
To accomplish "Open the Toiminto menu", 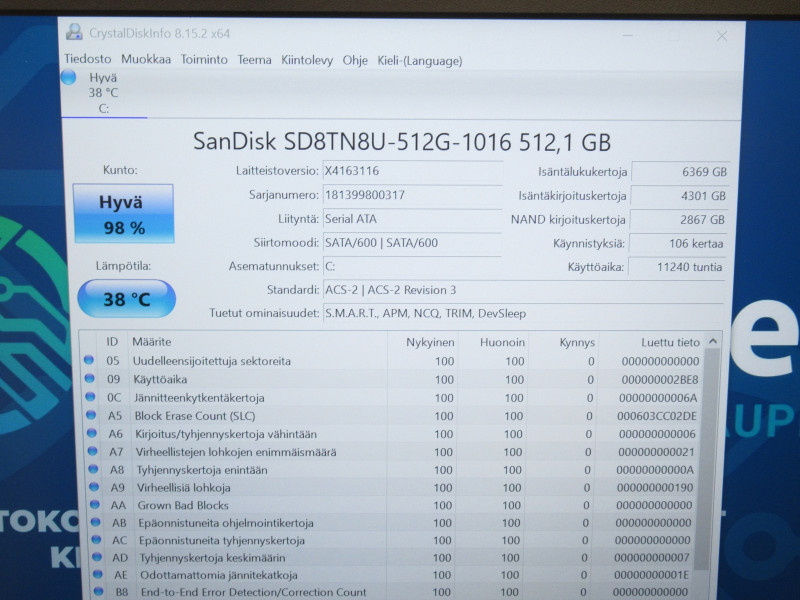I will pyautogui.click(x=204, y=60).
